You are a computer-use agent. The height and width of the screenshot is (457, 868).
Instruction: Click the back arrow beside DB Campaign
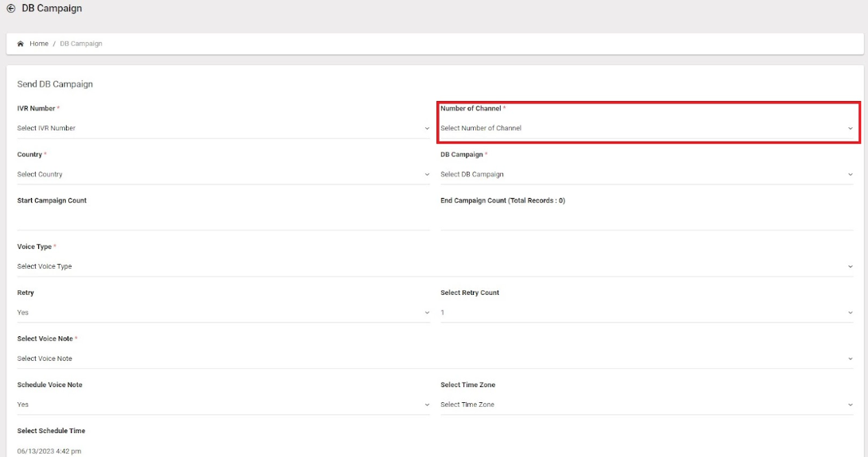(x=10, y=8)
